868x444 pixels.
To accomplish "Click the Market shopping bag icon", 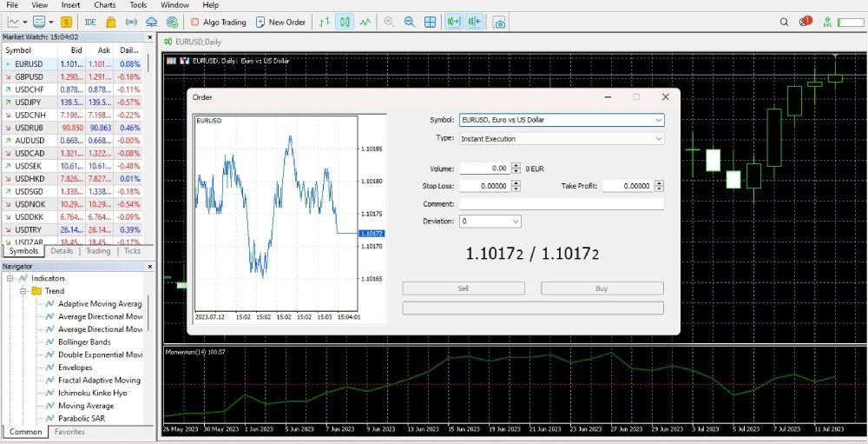I will pyautogui.click(x=110, y=22).
